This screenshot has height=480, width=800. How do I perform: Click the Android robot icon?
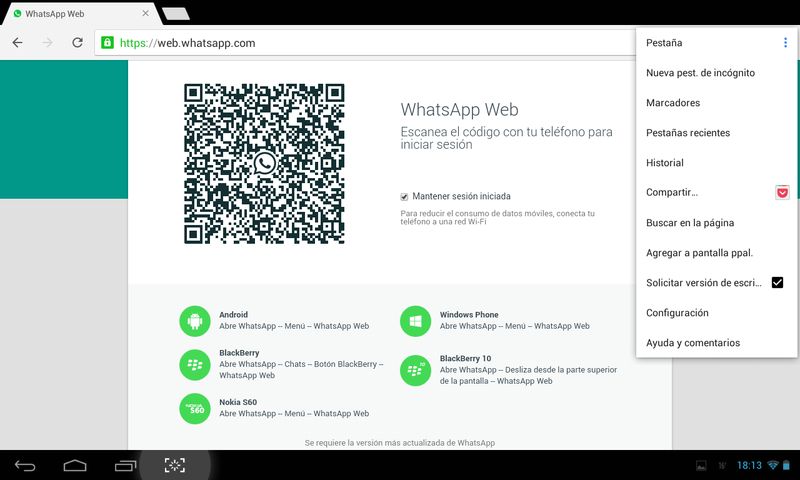195,321
